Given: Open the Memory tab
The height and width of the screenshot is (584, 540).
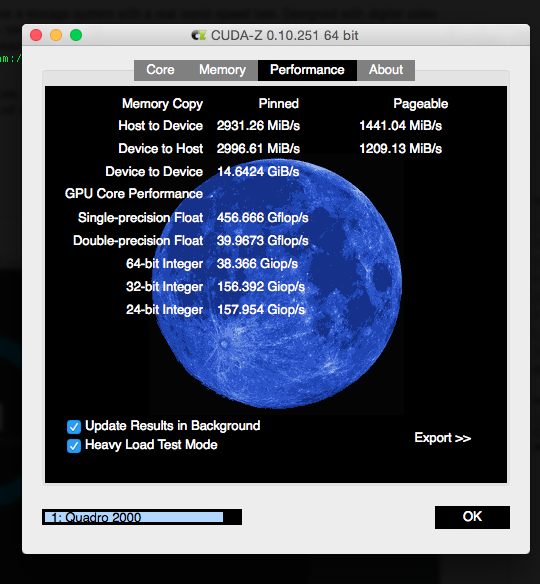Looking at the screenshot, I should point(222,70).
